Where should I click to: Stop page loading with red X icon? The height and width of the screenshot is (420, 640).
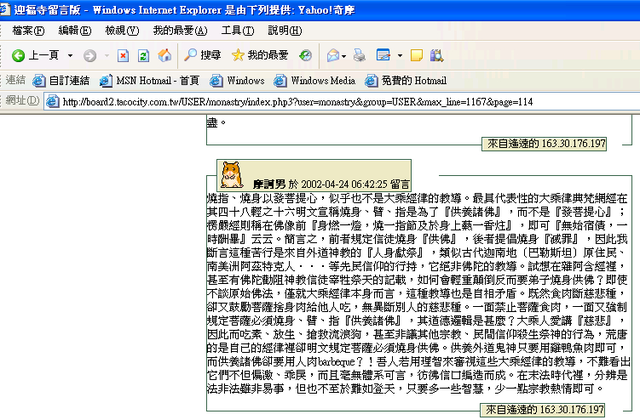click(123, 56)
